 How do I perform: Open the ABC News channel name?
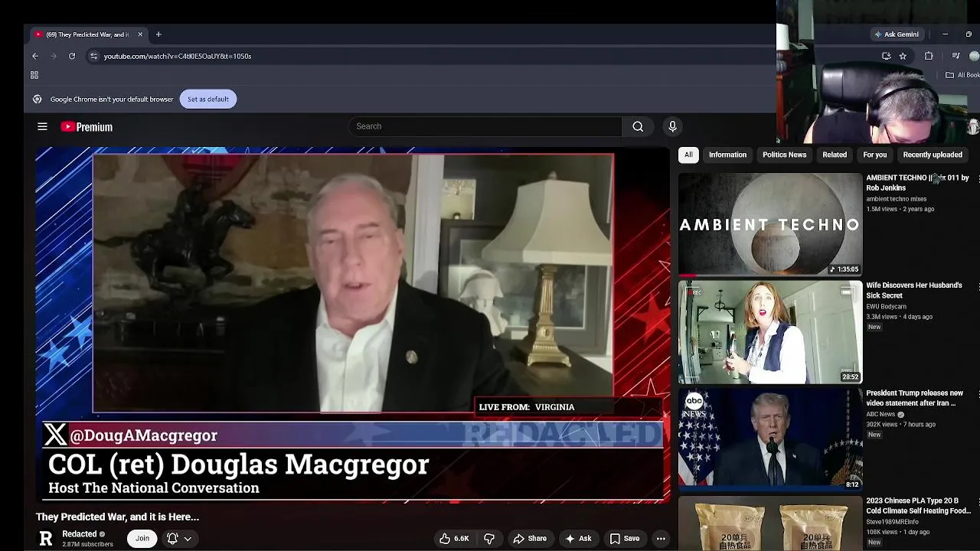[880, 415]
